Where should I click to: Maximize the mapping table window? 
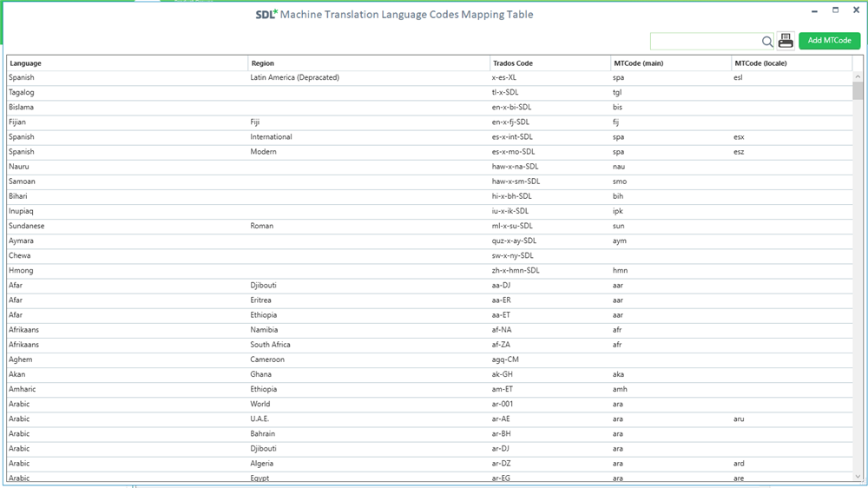pos(835,10)
